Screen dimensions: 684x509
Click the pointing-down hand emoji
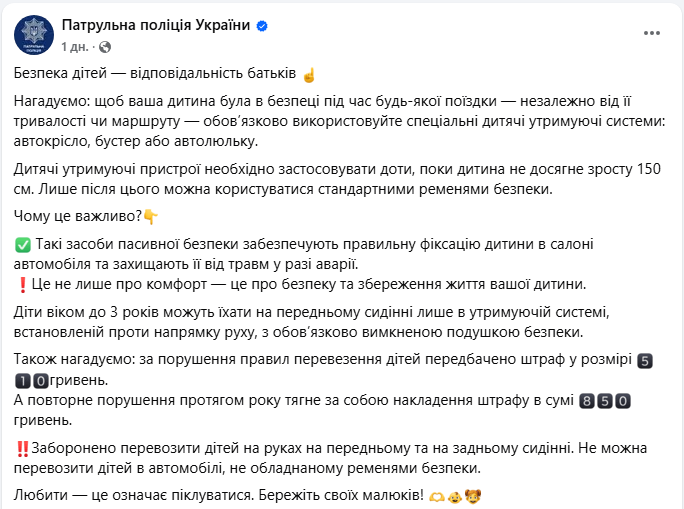coord(150,216)
